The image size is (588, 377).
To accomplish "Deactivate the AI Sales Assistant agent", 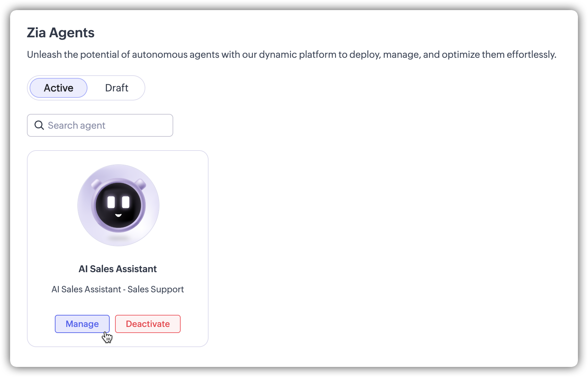I will click(148, 324).
